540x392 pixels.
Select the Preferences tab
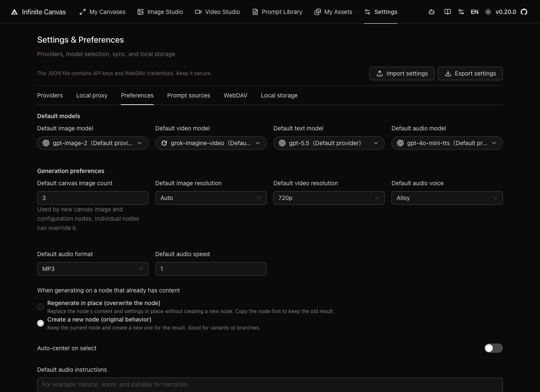point(137,95)
